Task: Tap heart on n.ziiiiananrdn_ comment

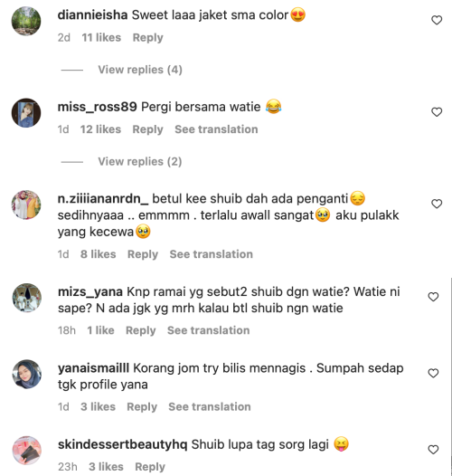Action: click(437, 204)
